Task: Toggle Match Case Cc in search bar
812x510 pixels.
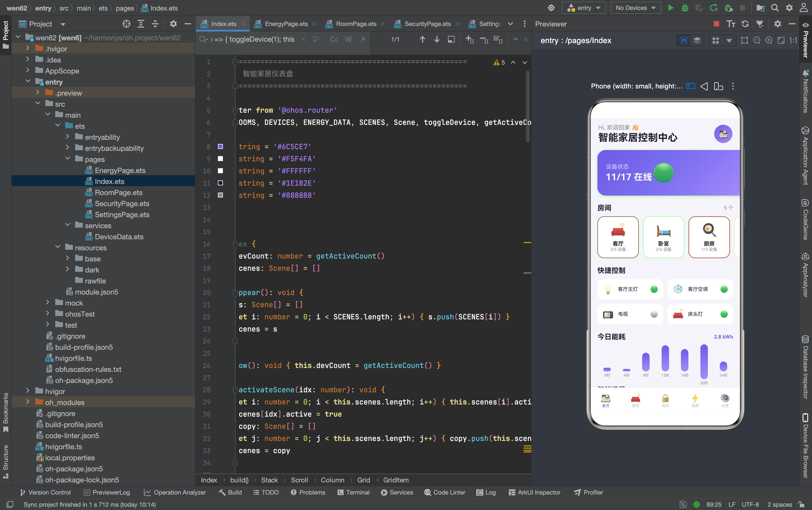Action: click(x=334, y=40)
